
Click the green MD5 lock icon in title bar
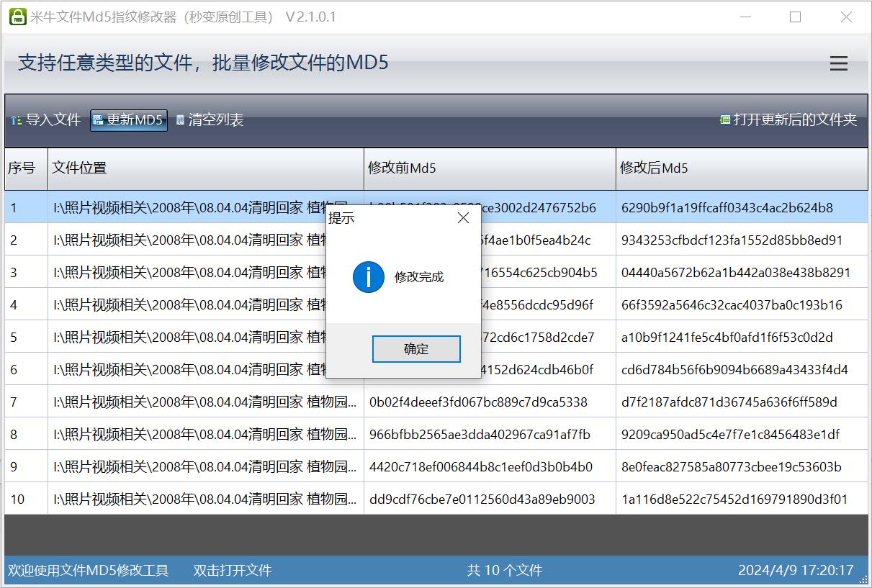click(15, 17)
